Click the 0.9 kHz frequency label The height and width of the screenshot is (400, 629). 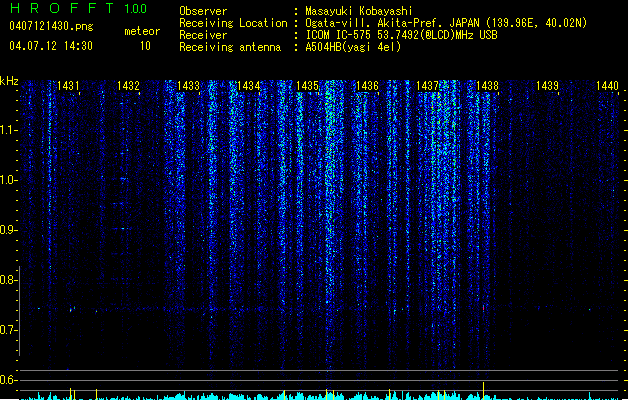click(x=8, y=230)
